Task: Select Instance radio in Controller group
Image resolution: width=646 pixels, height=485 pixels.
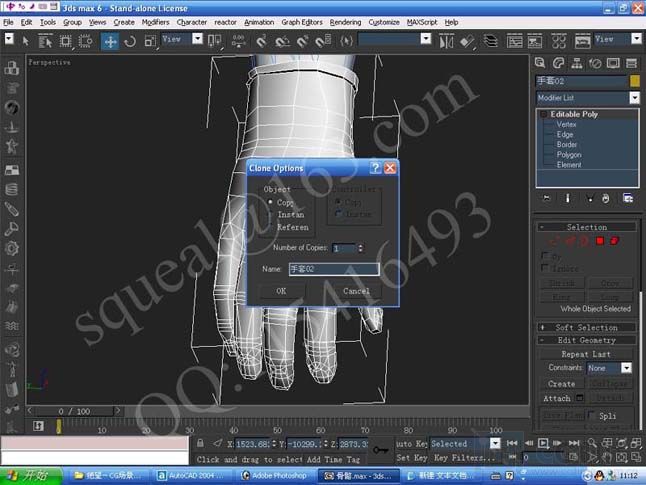Action: (x=338, y=213)
